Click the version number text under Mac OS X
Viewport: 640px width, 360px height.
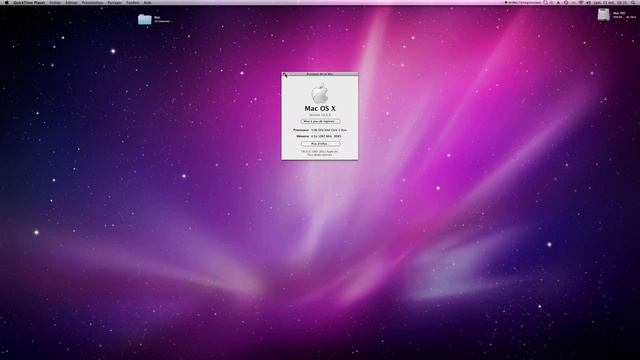click(x=320, y=115)
